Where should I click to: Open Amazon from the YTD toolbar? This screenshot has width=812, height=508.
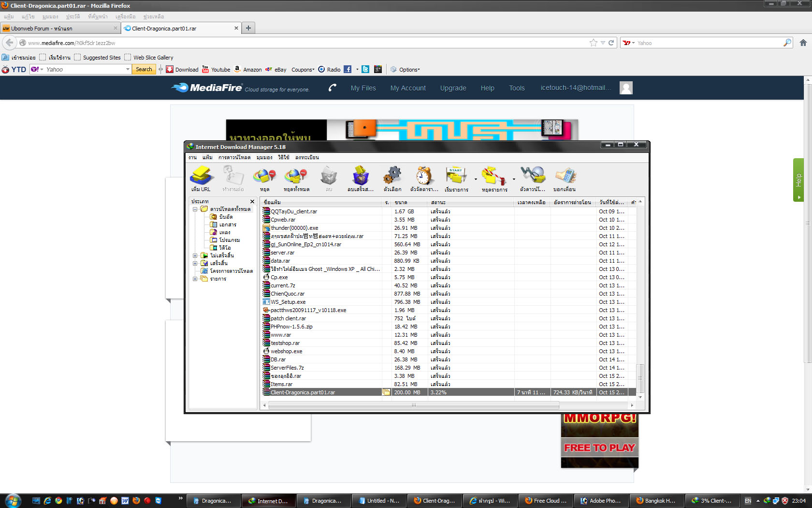coord(247,70)
